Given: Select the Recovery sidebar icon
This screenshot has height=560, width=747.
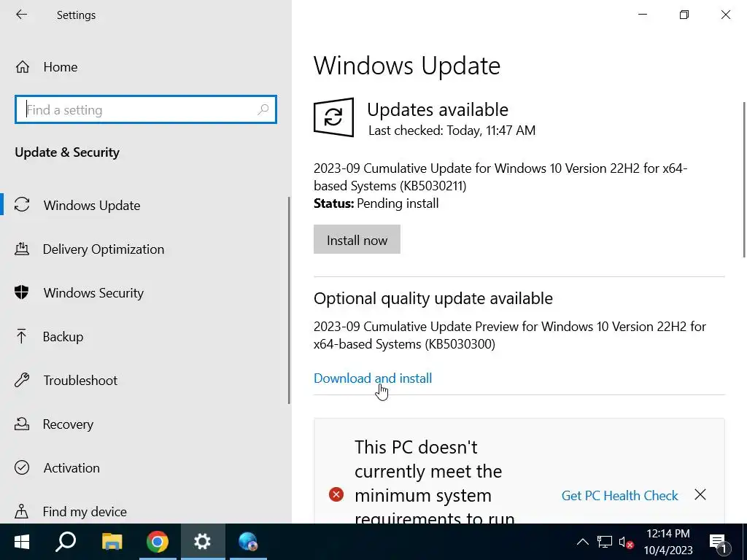Looking at the screenshot, I should (22, 424).
